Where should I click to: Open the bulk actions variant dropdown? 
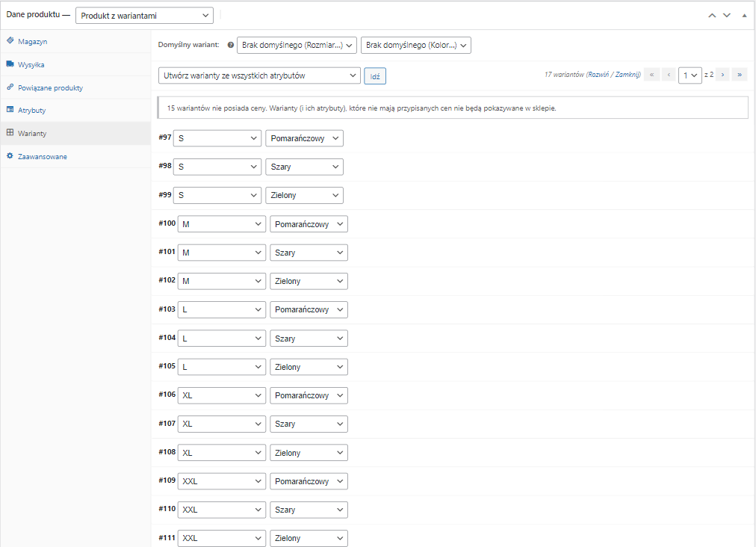259,75
